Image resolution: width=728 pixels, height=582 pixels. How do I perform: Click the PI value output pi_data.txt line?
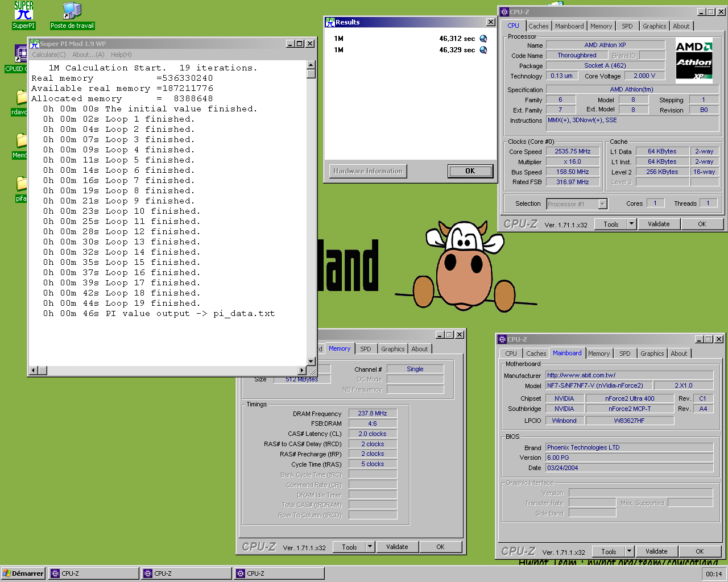(159, 313)
